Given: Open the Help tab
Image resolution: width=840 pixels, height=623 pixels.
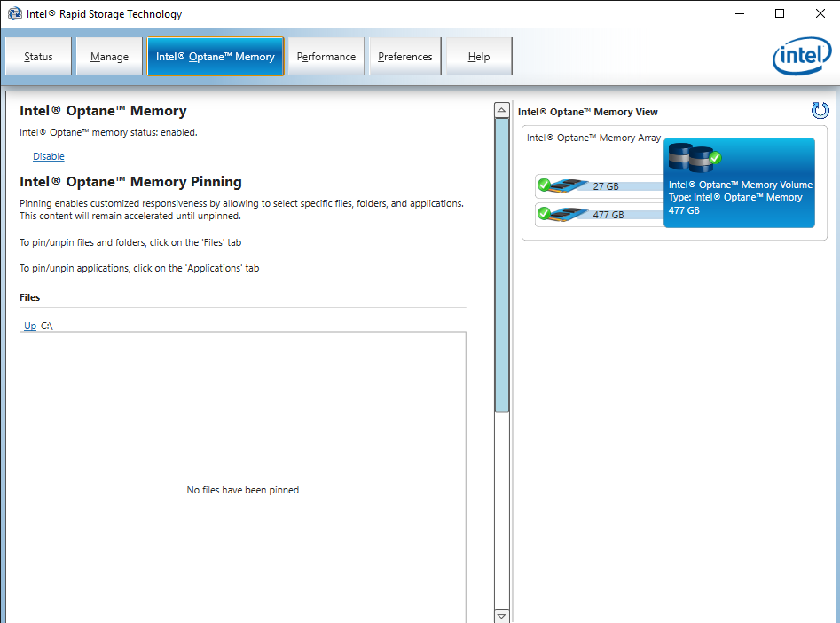Looking at the screenshot, I should tap(477, 56).
